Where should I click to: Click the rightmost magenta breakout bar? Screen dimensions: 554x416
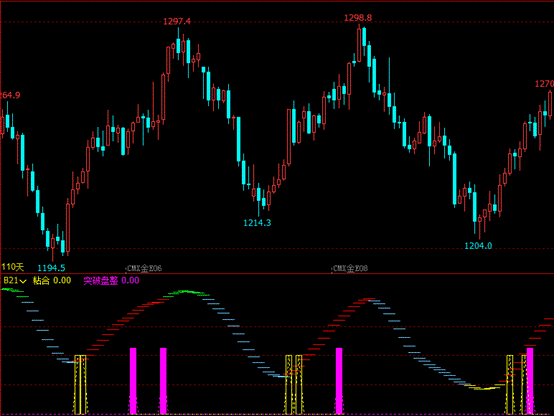[530, 381]
